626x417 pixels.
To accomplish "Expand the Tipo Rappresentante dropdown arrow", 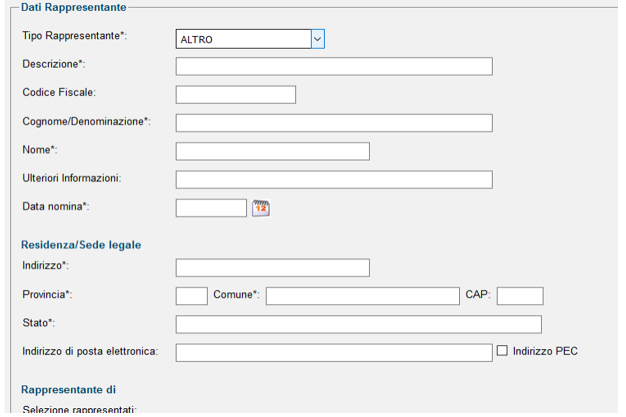I will (318, 39).
